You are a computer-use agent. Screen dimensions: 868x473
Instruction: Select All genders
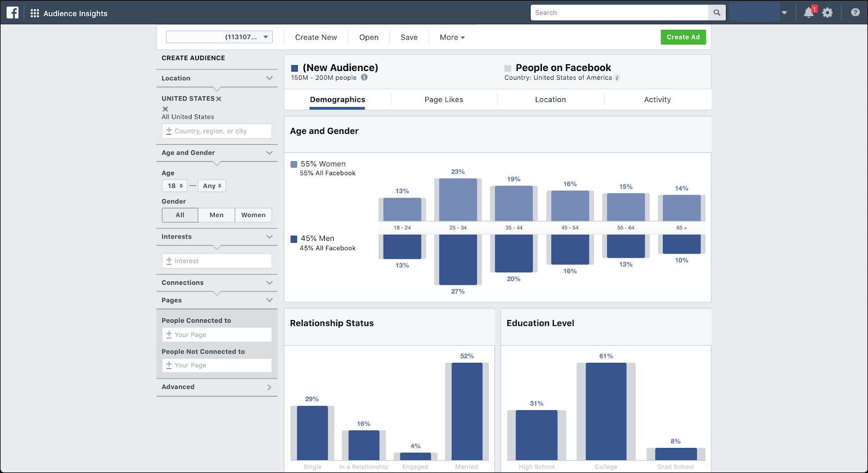click(x=180, y=215)
